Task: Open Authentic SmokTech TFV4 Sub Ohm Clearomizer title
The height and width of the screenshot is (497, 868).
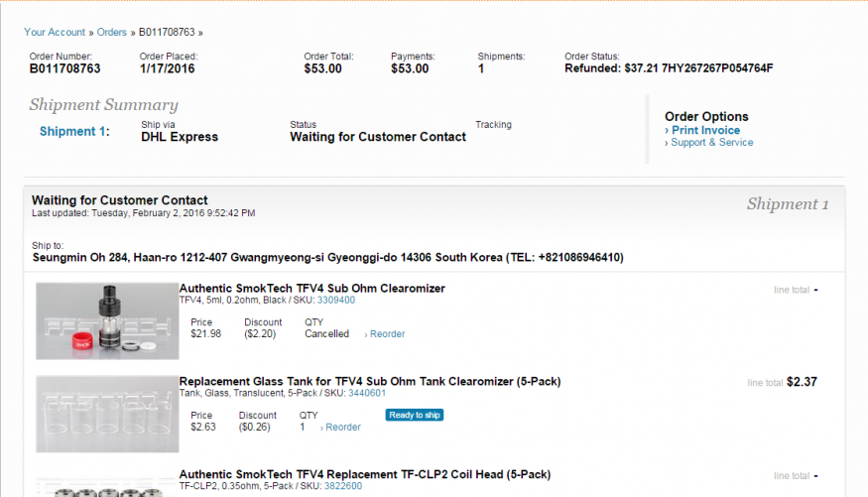Action: coord(312,289)
